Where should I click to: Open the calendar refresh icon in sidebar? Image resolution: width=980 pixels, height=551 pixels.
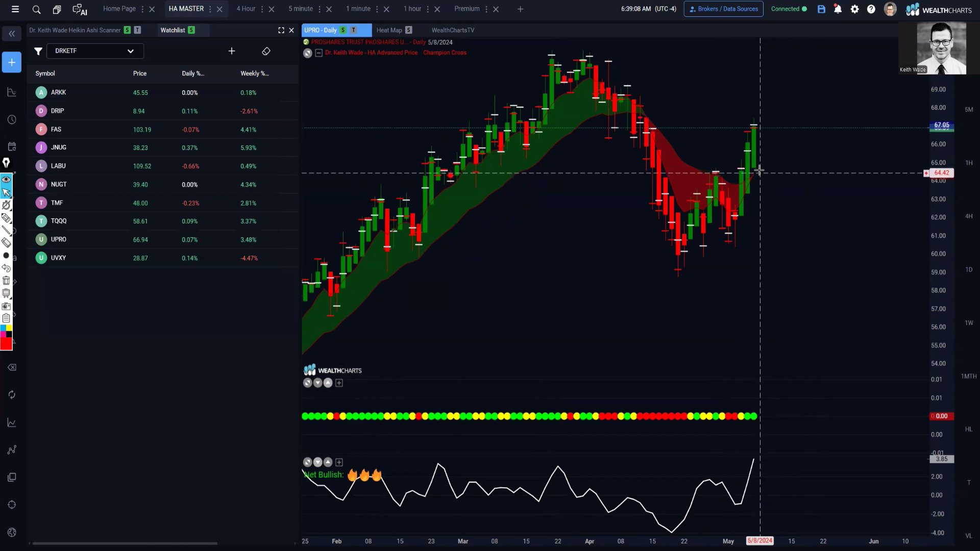pos(12,146)
